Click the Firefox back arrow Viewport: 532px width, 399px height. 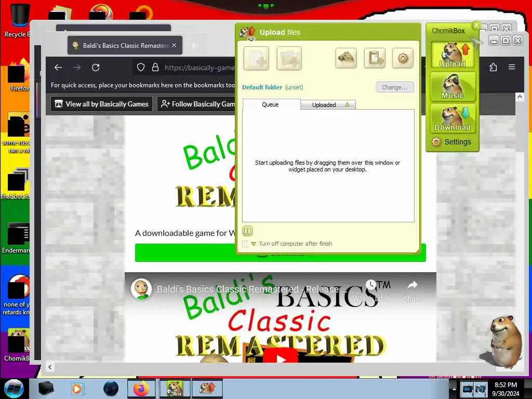[58, 68]
